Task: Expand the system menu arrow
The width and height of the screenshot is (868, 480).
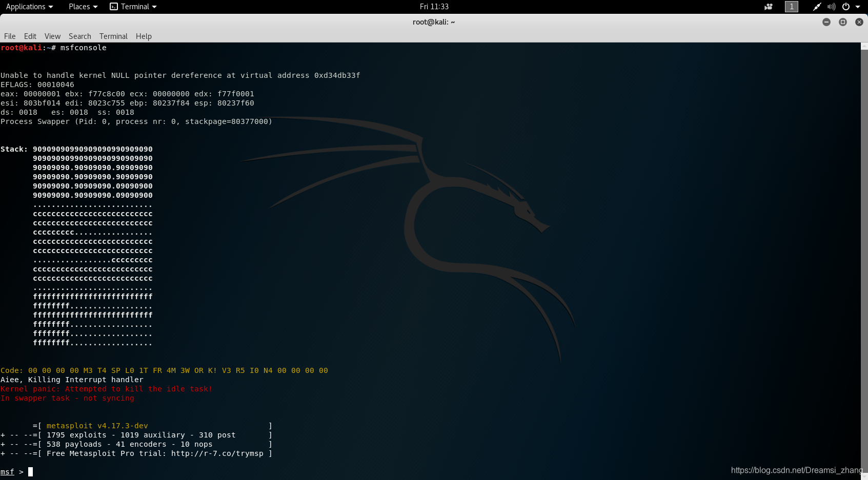Action: (x=858, y=7)
